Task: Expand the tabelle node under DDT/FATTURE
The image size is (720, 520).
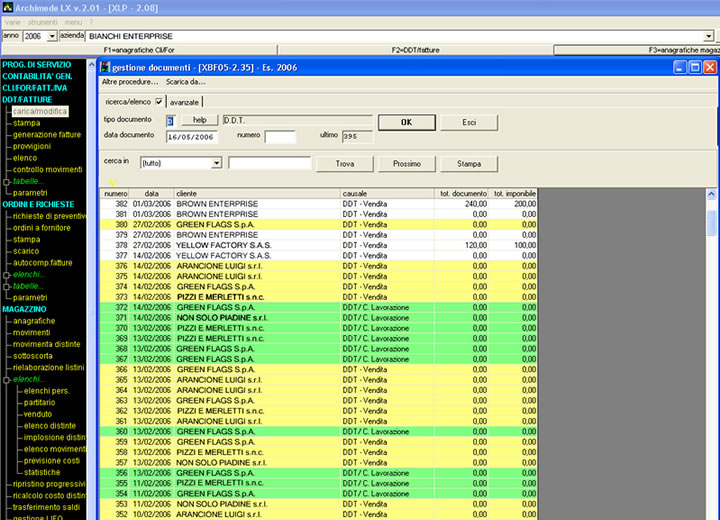Action: pos(7,181)
